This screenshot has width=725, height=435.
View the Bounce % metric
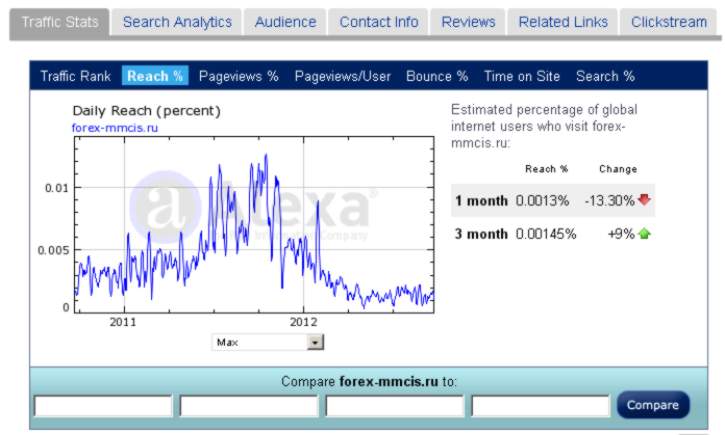(437, 76)
